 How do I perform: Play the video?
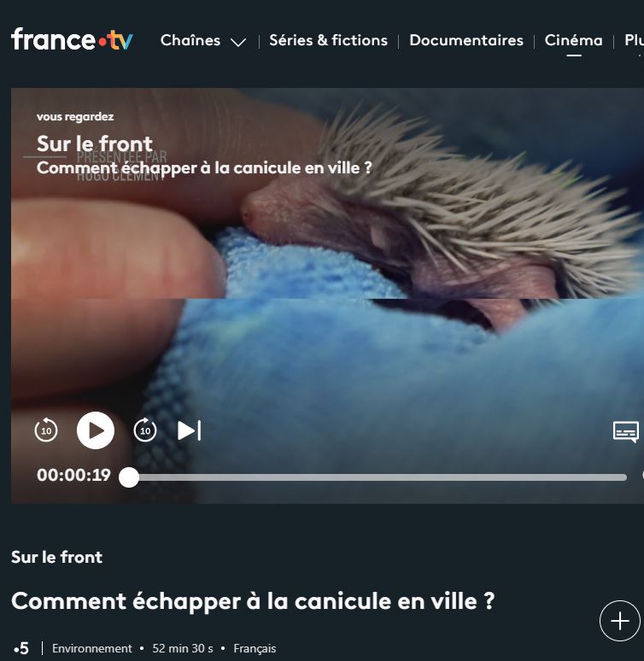[96, 430]
